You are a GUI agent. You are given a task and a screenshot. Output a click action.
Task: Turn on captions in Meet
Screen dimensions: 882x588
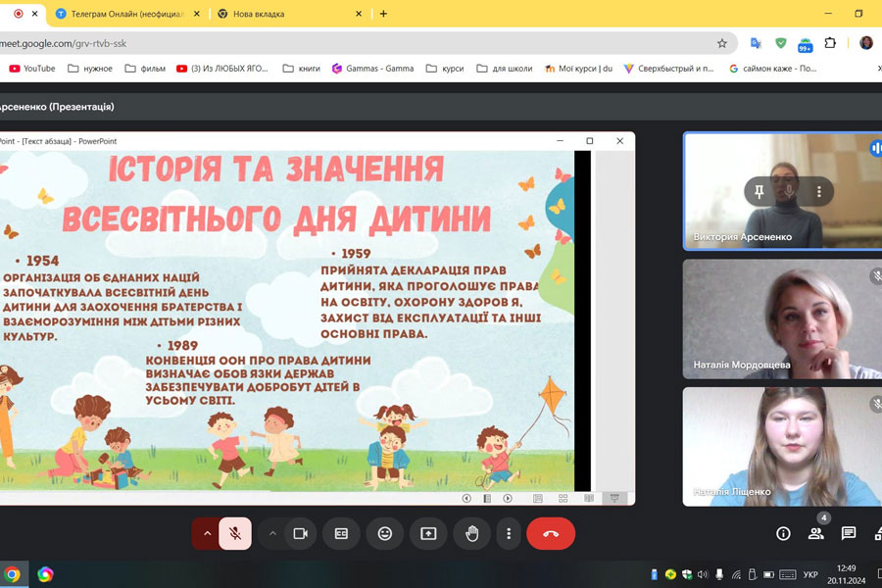(341, 533)
